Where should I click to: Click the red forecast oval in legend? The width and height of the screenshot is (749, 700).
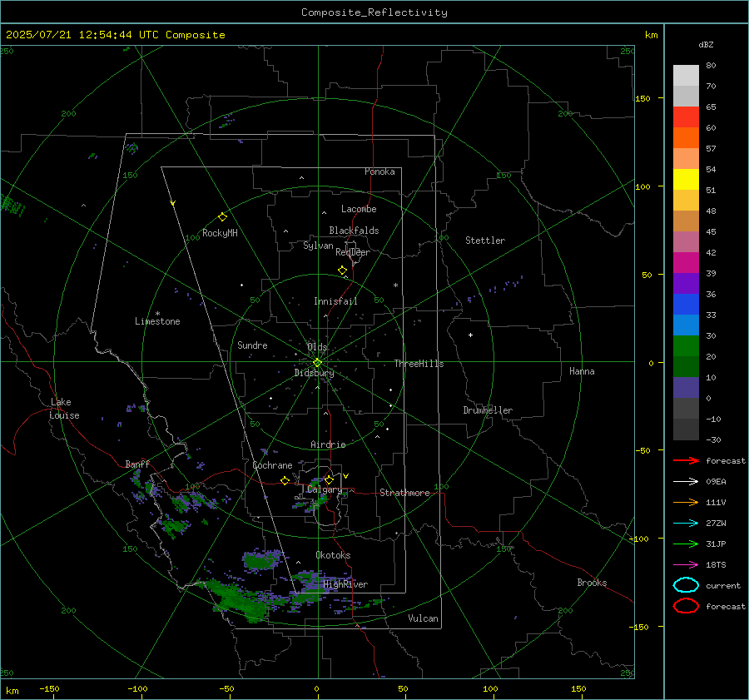pos(686,606)
